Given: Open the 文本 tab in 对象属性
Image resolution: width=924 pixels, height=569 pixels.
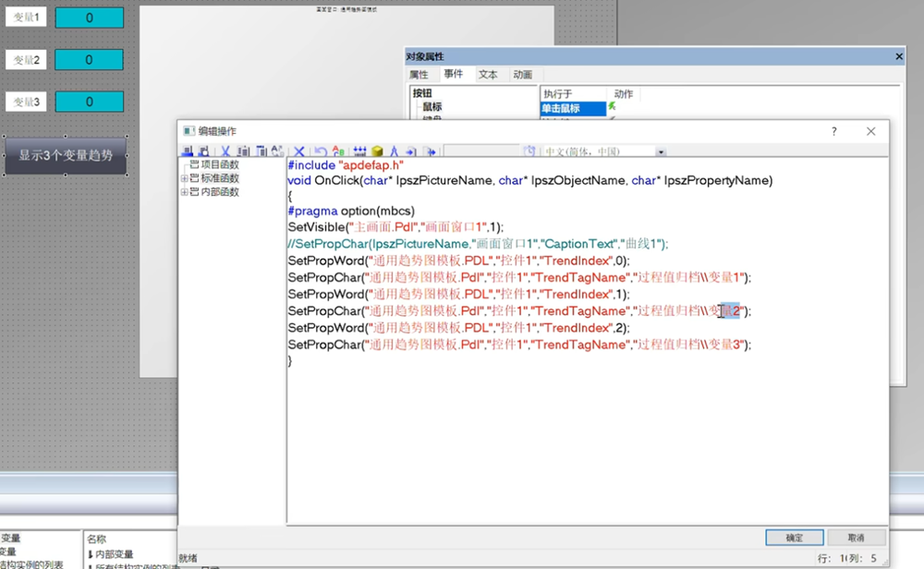Looking at the screenshot, I should 487,75.
